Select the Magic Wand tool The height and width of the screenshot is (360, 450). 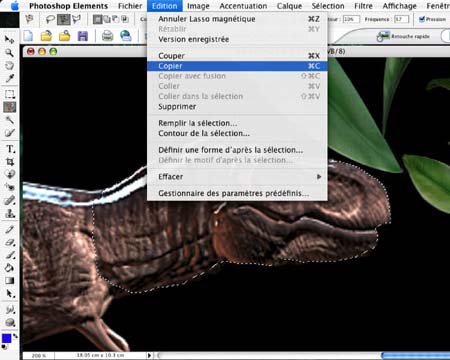[x=10, y=120]
